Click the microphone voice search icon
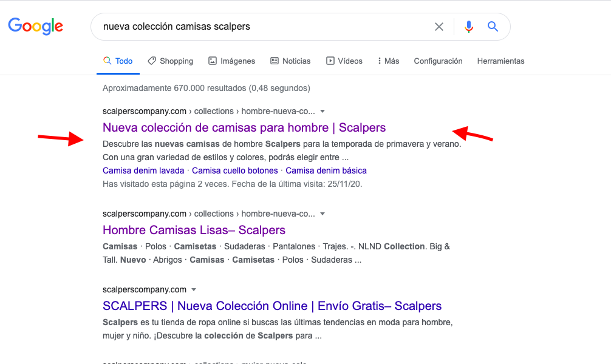The image size is (611, 364). tap(468, 27)
